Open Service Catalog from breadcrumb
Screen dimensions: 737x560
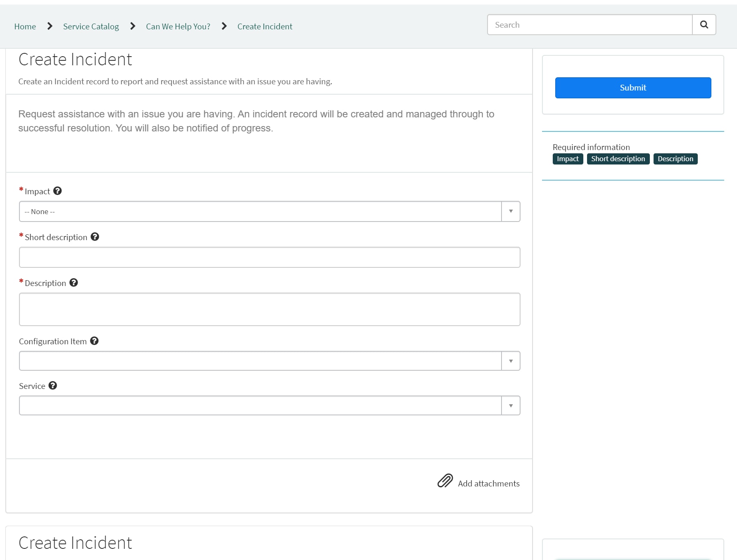coord(91,26)
